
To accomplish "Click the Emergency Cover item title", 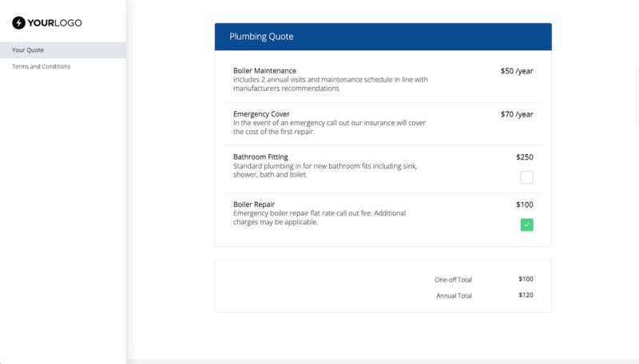I will click(x=261, y=114).
